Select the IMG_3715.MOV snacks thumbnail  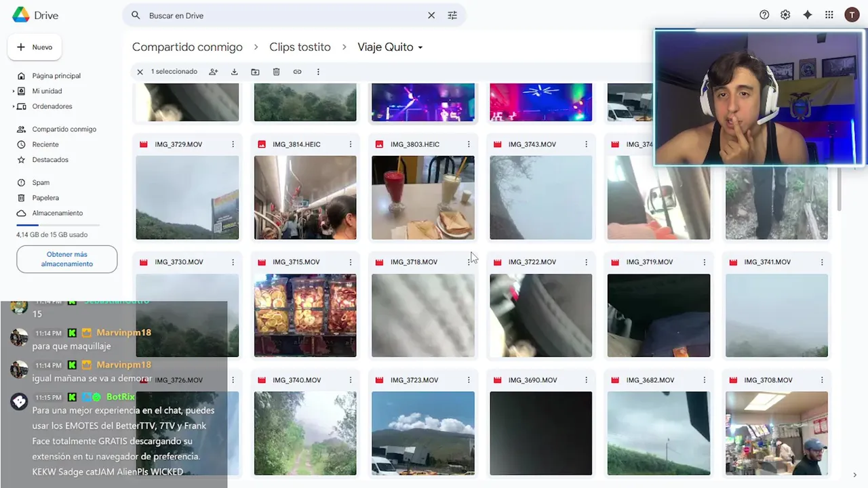click(305, 315)
